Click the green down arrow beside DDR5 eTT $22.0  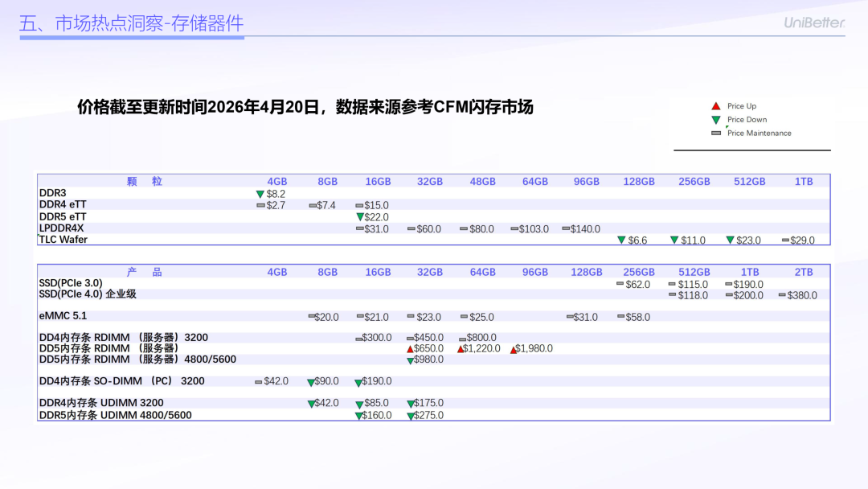(360, 217)
